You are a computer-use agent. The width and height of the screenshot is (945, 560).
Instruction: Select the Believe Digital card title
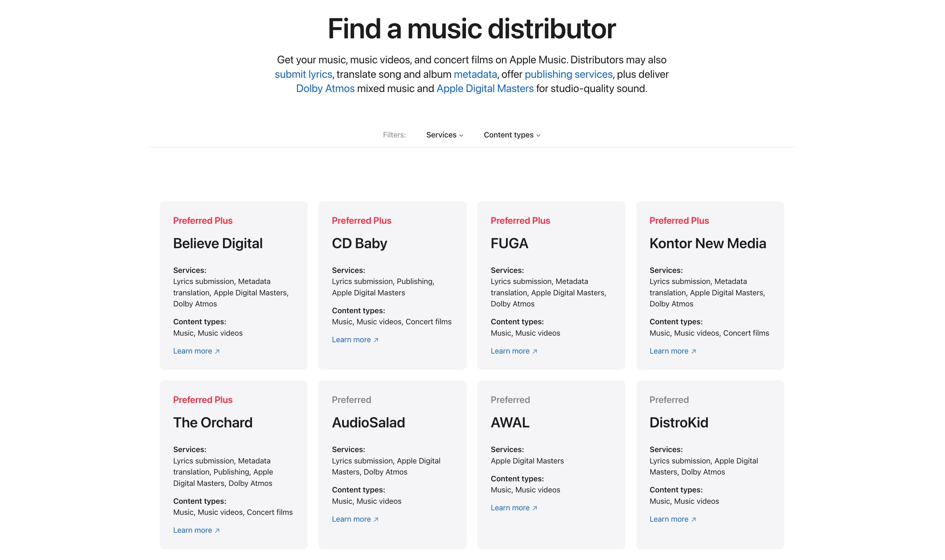[x=217, y=243]
